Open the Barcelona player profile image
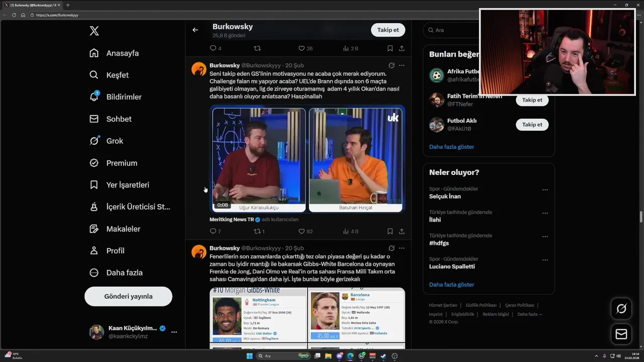 coord(356,315)
